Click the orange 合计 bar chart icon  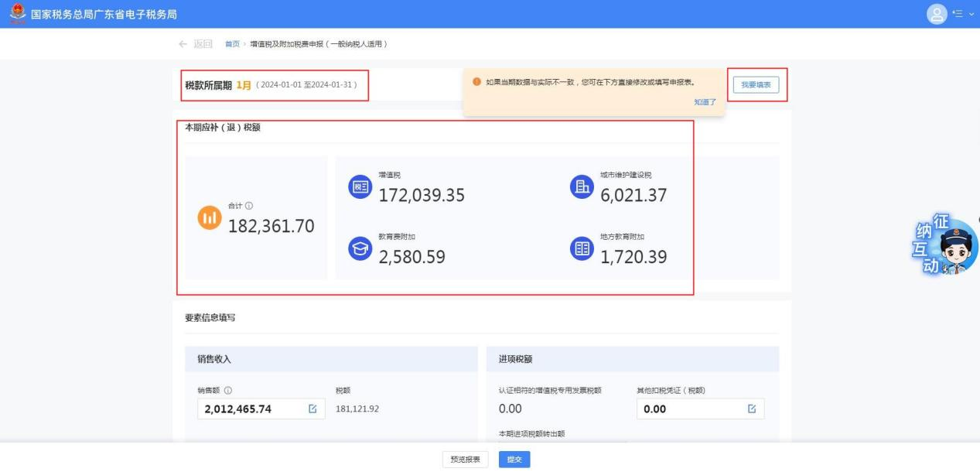(x=210, y=219)
